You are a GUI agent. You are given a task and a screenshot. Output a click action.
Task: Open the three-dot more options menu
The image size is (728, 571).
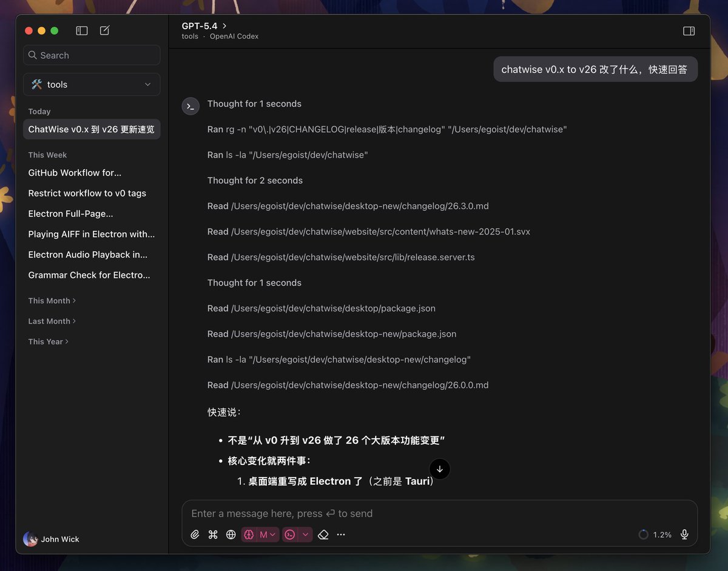pos(341,535)
